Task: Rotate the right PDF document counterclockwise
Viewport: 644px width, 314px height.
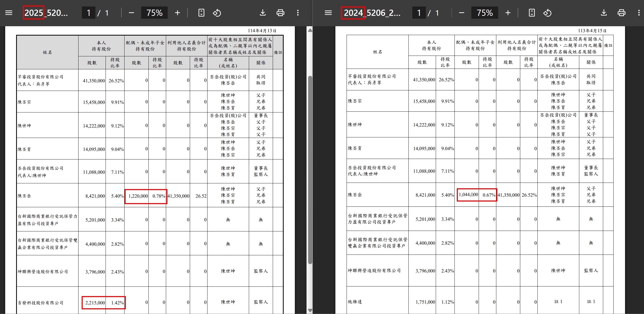Action: click(x=547, y=13)
